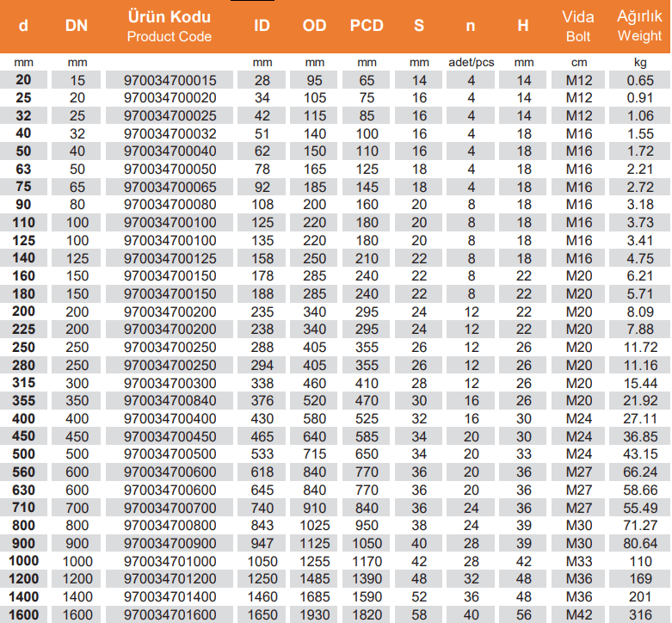Screen dimensions: 672x623
Task: Click the 'Ürün Kodu Product Code' column header
Action: [x=170, y=26]
